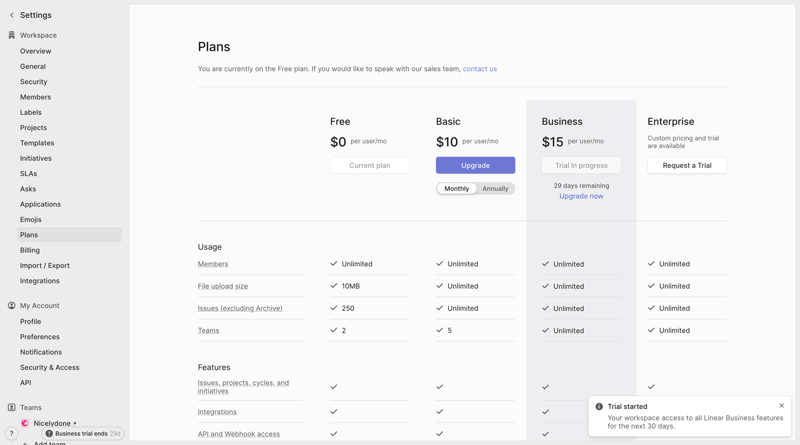Click the warning icon in trial badge
Viewport: 800px width, 445px height.
point(49,433)
